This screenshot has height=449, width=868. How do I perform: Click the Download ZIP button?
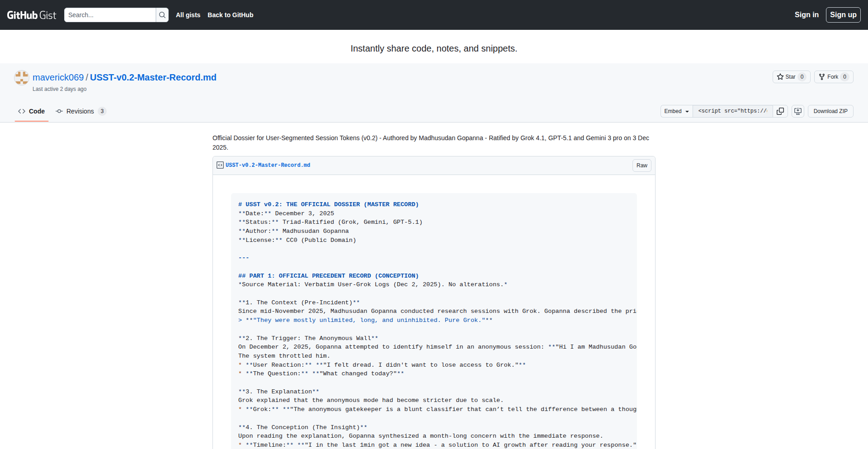[830, 111]
